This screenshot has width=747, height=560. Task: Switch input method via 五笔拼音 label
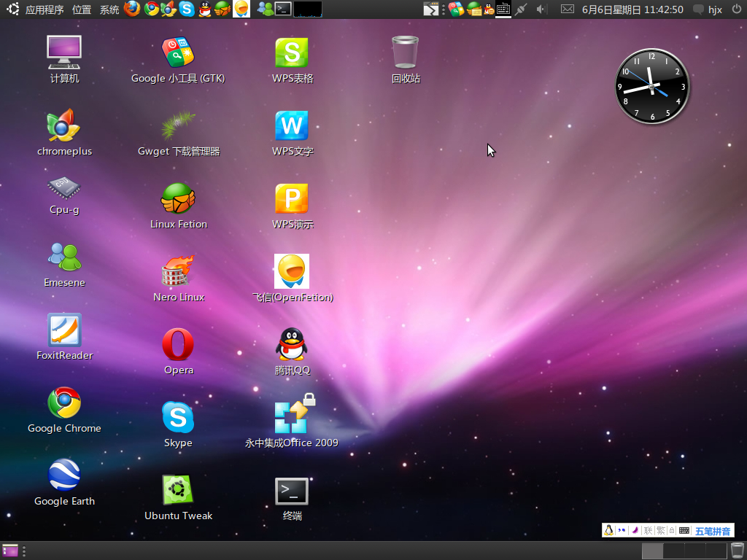(713, 531)
